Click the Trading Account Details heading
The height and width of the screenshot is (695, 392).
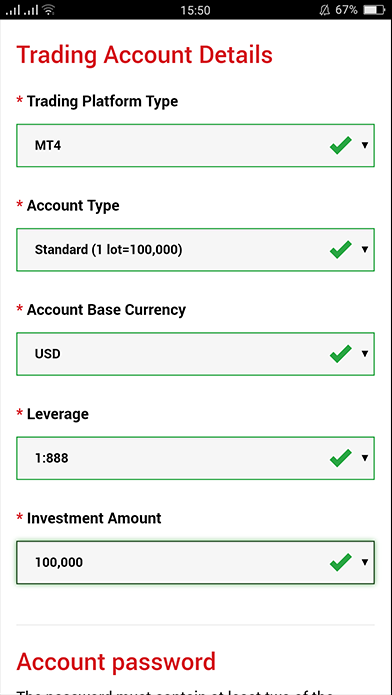click(145, 55)
